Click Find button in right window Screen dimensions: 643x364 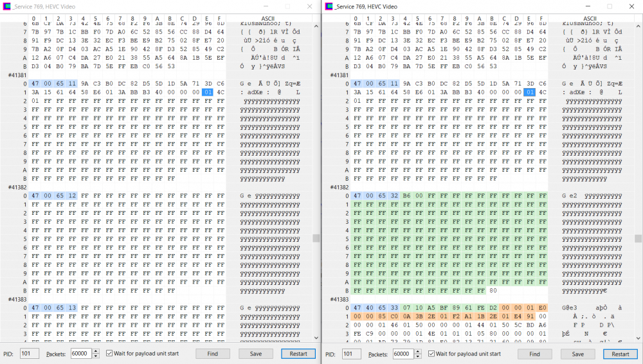click(534, 354)
